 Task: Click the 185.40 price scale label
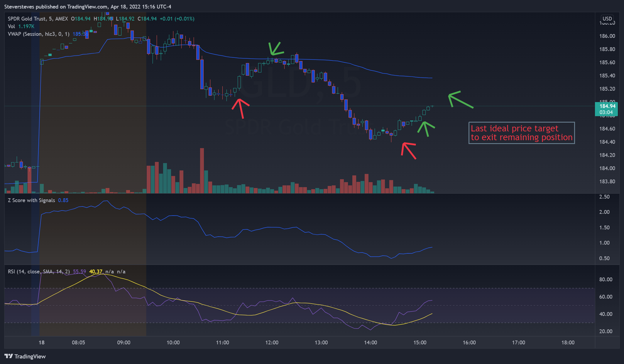click(x=607, y=76)
